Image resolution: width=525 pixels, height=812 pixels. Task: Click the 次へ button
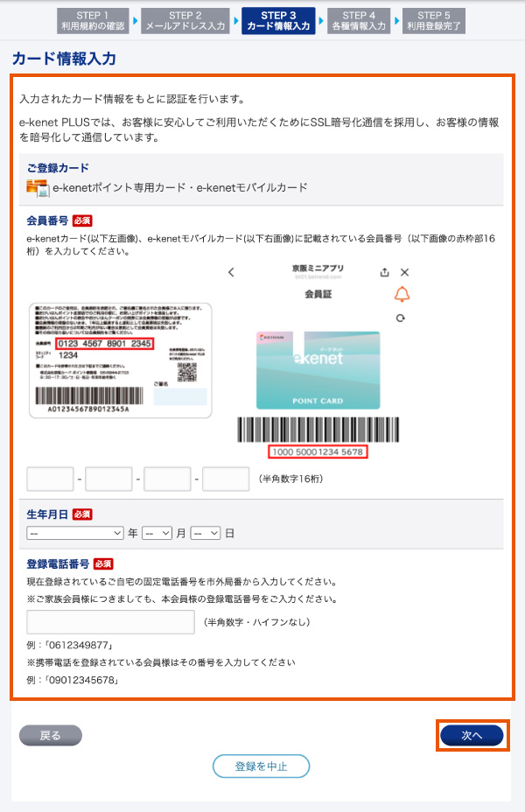click(x=472, y=735)
